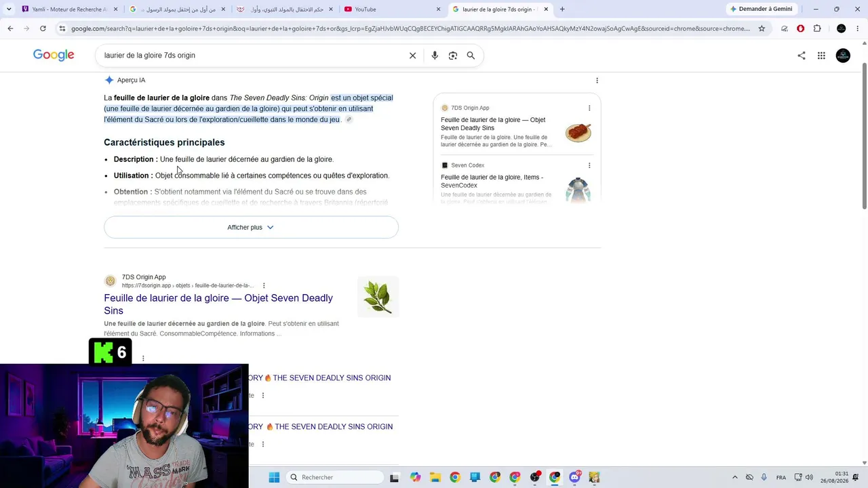Bookmark this page with the star icon
Screen dimensions: 868x488
[762, 28]
